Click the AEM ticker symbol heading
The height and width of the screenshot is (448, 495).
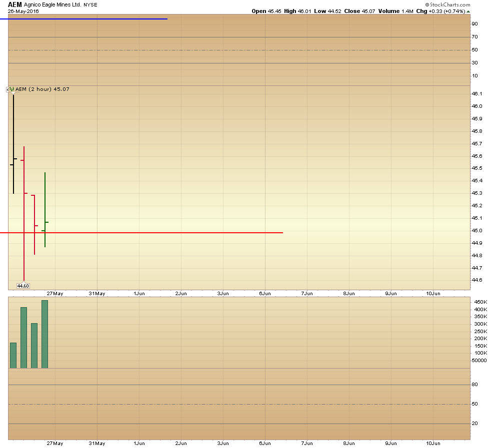click(15, 4)
